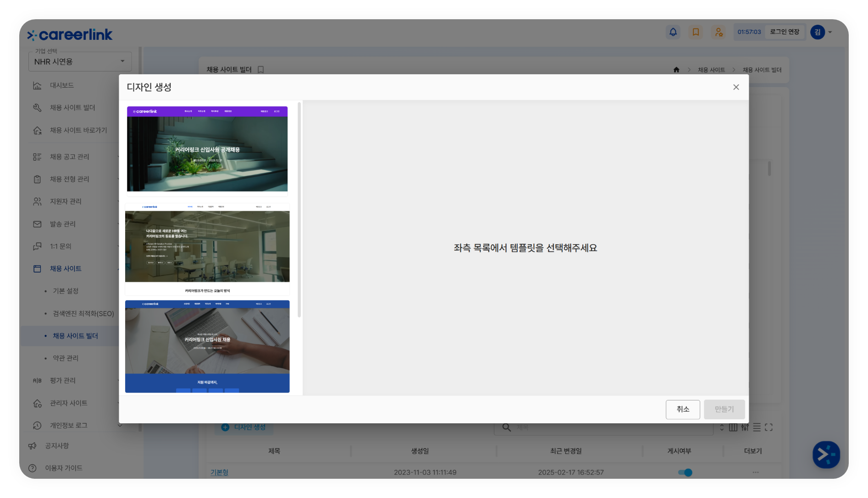Image resolution: width=868 pixels, height=498 pixels.
Task: Expand 채용 공고 관리 menu
Action: point(70,157)
